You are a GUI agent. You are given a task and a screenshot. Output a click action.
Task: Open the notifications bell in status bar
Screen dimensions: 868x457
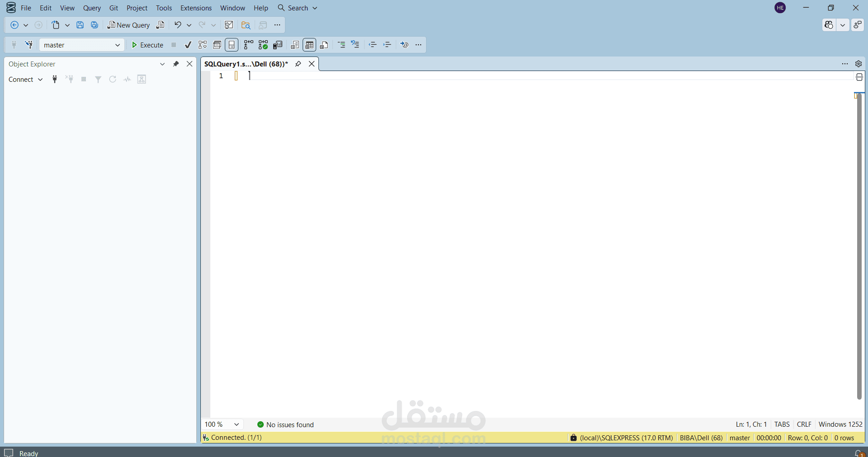point(859,453)
